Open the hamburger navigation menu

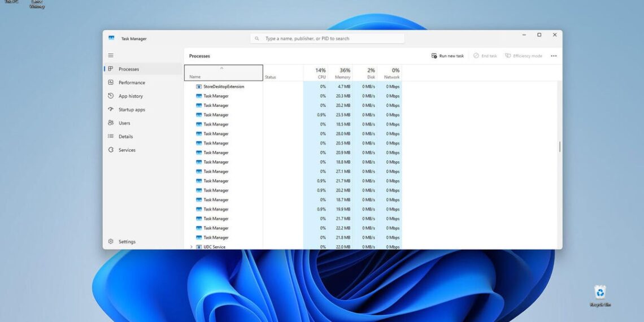(x=111, y=55)
